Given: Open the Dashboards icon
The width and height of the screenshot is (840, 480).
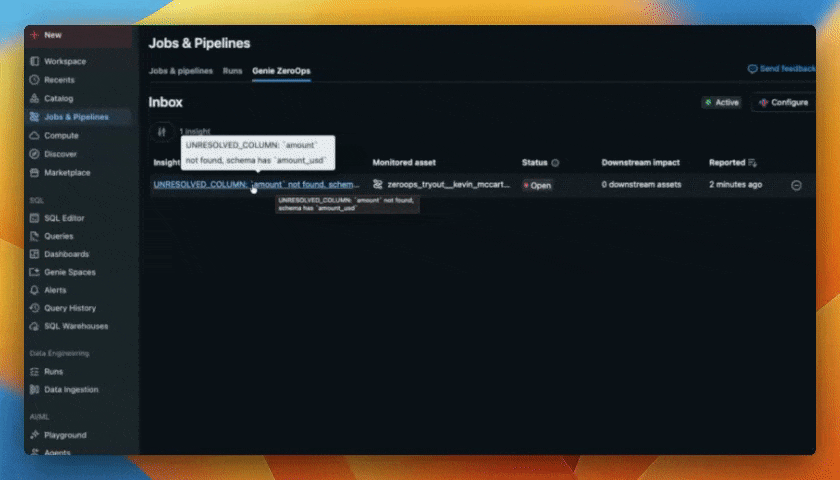Looking at the screenshot, I should [35, 254].
